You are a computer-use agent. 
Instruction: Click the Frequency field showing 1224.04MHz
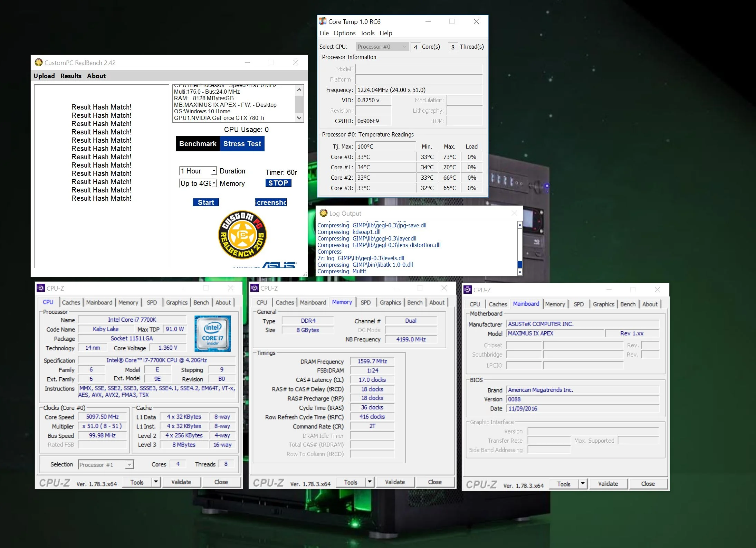(x=419, y=90)
